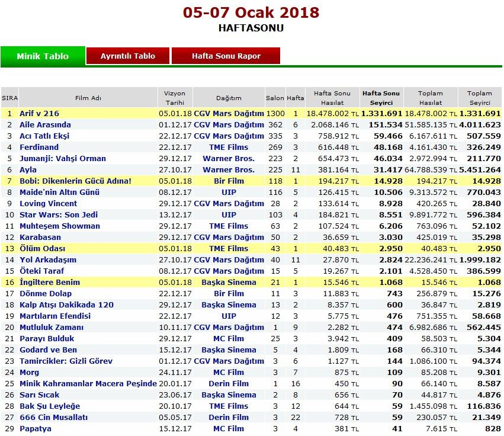Viewport: 504px width, 436px height.
Task: Open Jumanji: Vahşi Orman link
Action: coord(63,158)
